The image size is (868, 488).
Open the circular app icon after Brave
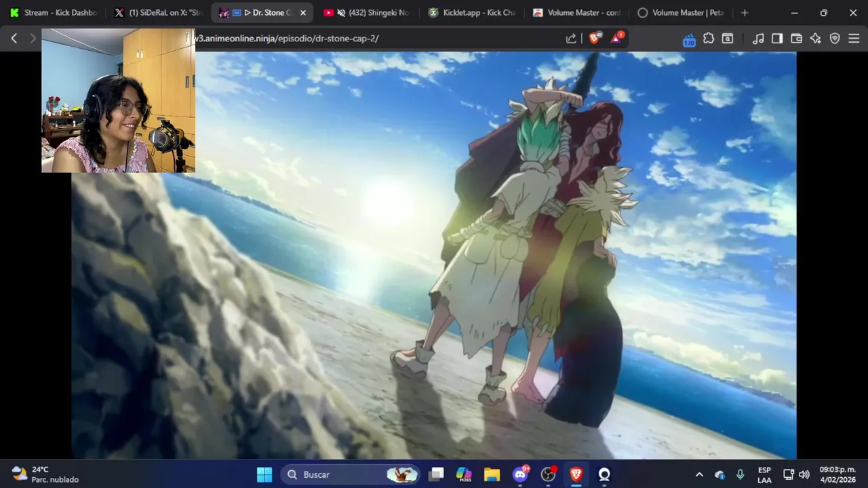coord(604,474)
